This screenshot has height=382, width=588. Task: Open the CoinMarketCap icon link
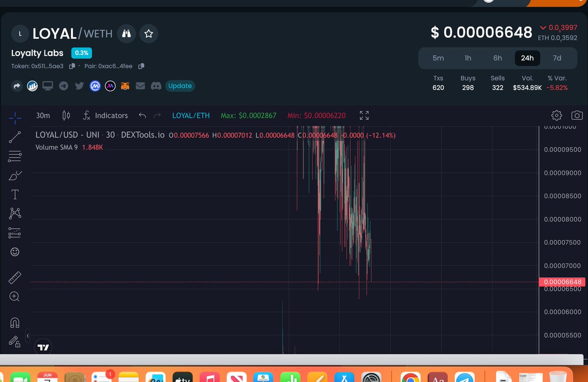(x=95, y=86)
